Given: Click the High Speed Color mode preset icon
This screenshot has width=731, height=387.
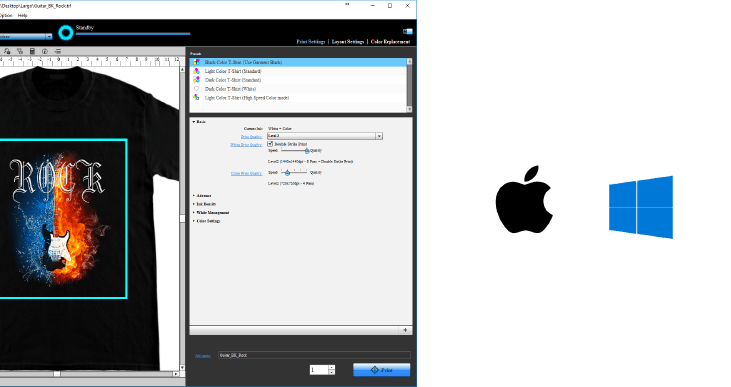Looking at the screenshot, I should point(196,97).
